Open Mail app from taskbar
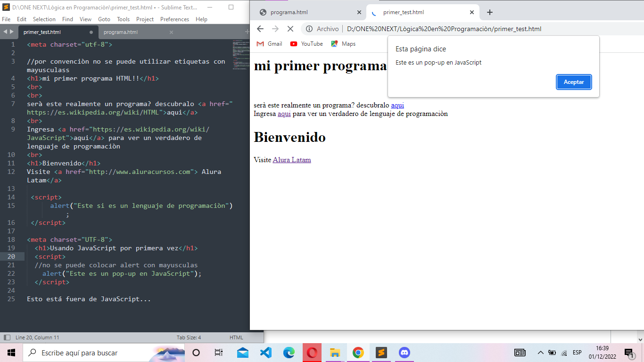The image size is (644, 362). (243, 353)
